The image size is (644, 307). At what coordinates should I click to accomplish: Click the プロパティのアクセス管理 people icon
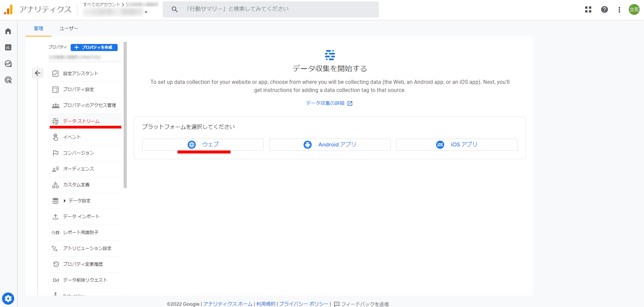point(55,105)
